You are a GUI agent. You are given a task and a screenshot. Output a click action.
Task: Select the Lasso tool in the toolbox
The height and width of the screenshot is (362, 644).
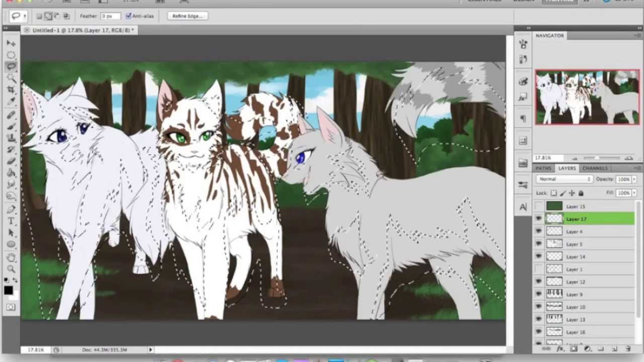point(11,66)
